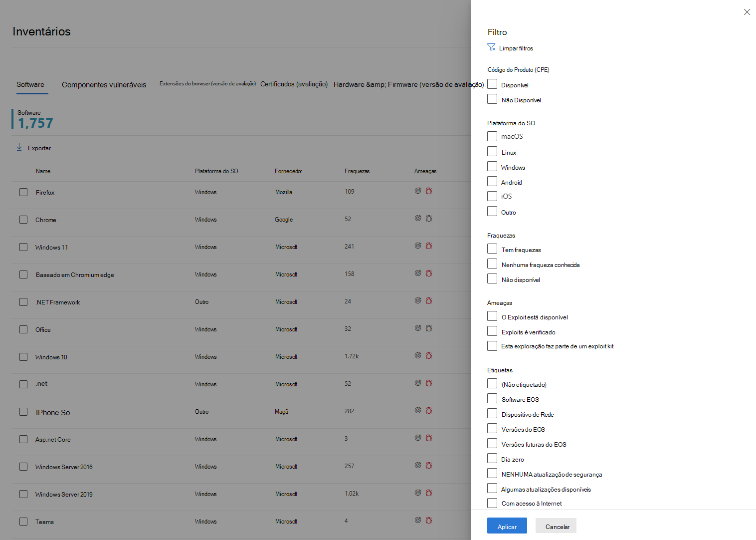The image size is (756, 540).
Task: Select the Teams row checkbox
Action: (23, 522)
